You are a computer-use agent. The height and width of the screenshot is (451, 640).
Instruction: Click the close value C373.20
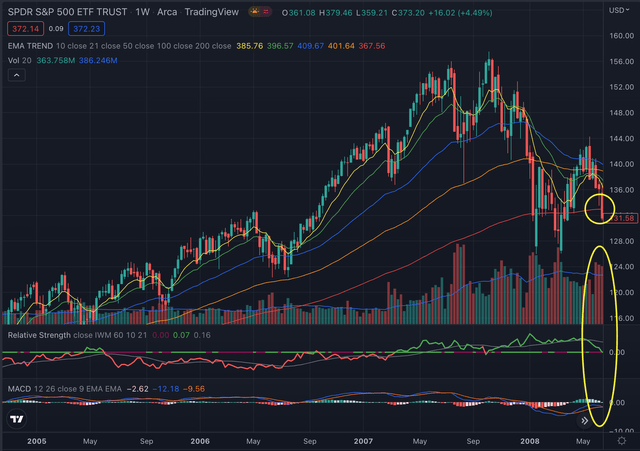[x=408, y=13]
